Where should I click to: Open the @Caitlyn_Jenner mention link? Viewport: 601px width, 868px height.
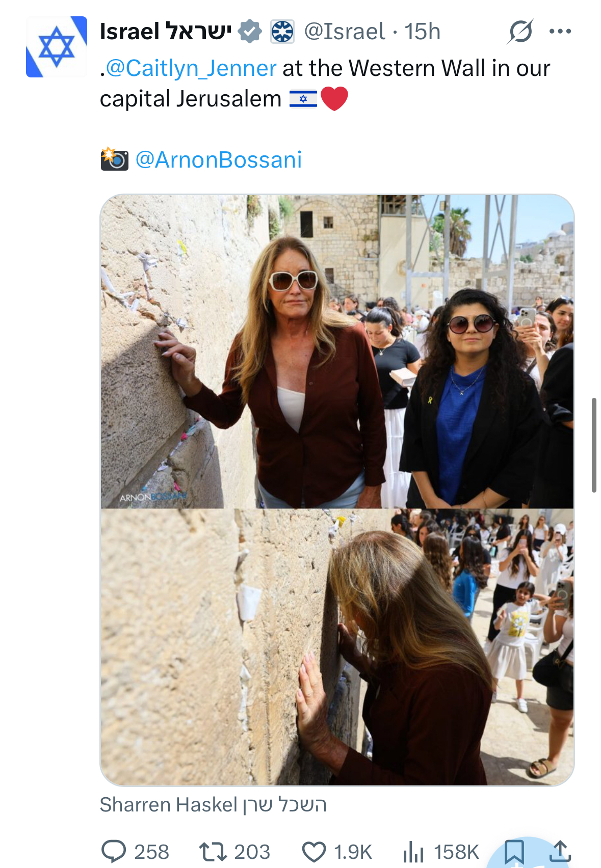click(191, 68)
